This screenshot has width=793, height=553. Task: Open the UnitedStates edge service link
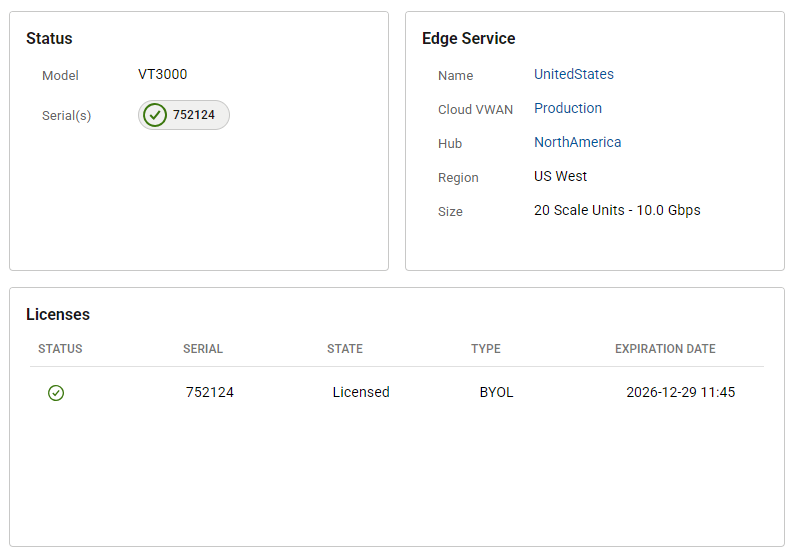coord(573,74)
